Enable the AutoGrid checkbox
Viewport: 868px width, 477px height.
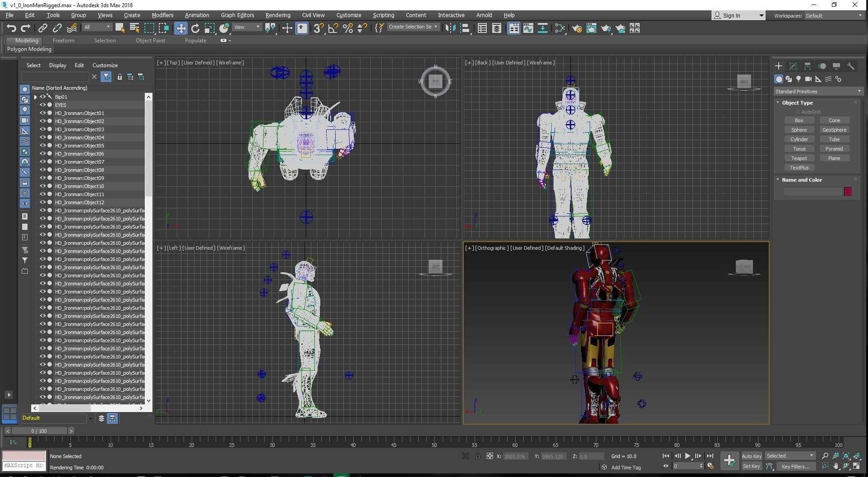pos(798,111)
